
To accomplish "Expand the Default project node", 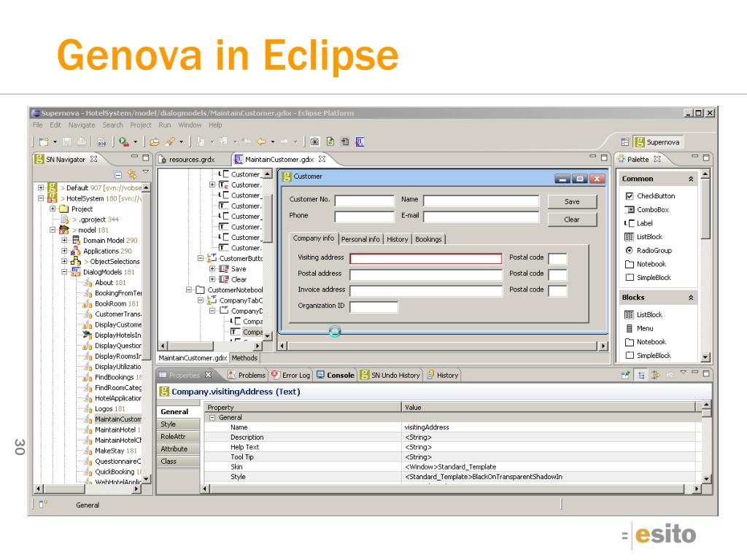I will coord(41,187).
